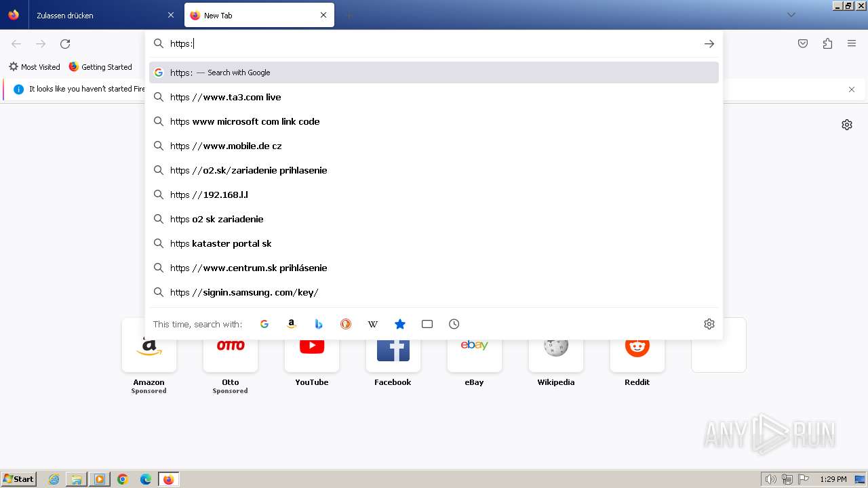Open volume control in system tray
Viewport: 868px width, 488px height.
point(770,479)
